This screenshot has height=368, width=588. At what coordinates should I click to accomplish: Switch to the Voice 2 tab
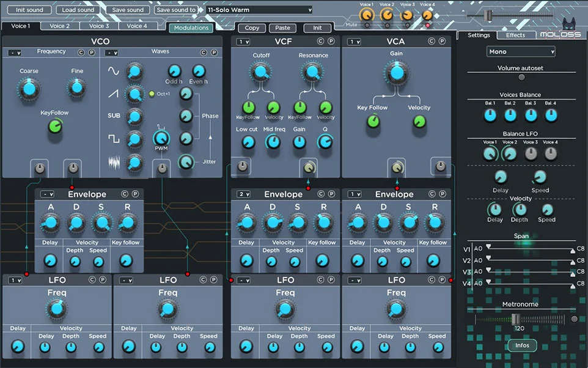tap(59, 26)
